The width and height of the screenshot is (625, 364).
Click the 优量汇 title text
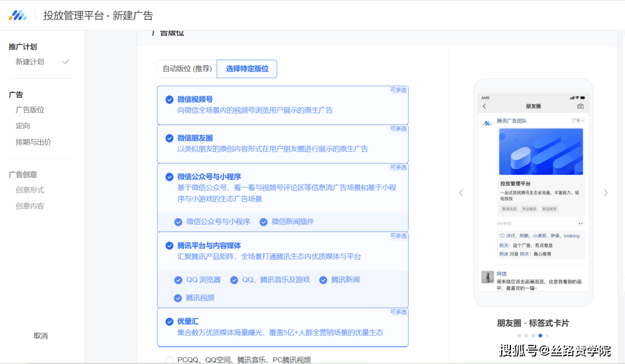pos(187,321)
